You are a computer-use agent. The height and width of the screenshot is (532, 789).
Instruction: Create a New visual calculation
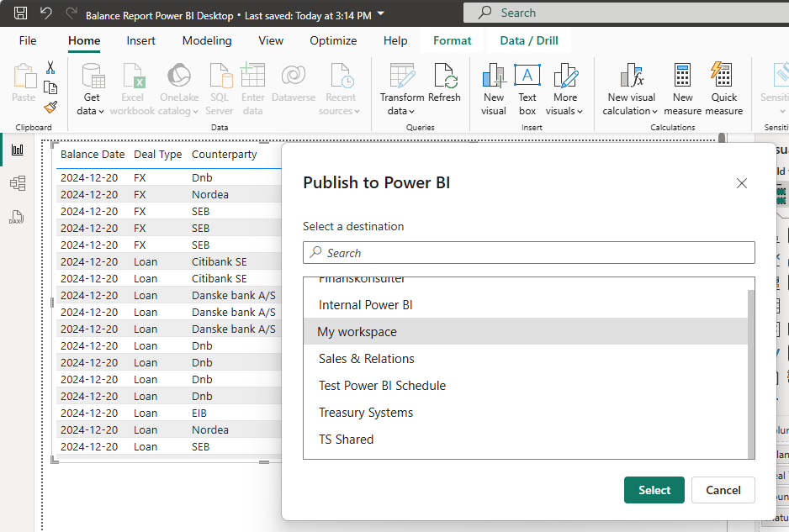(631, 89)
